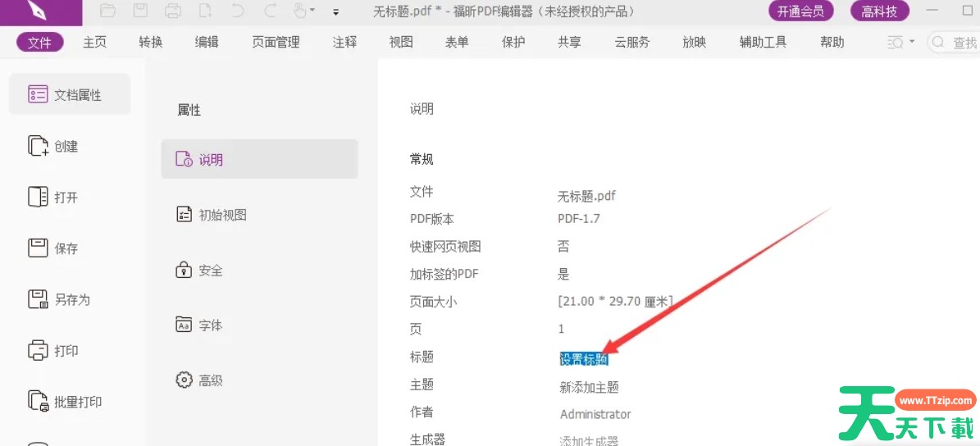The height and width of the screenshot is (446, 980).
Task: Switch to the 视图 tab
Action: click(x=401, y=43)
